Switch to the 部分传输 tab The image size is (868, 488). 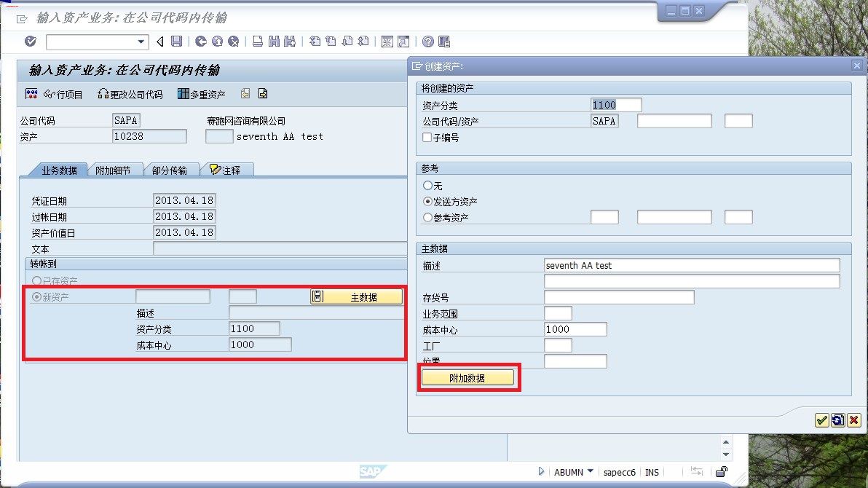pos(169,170)
